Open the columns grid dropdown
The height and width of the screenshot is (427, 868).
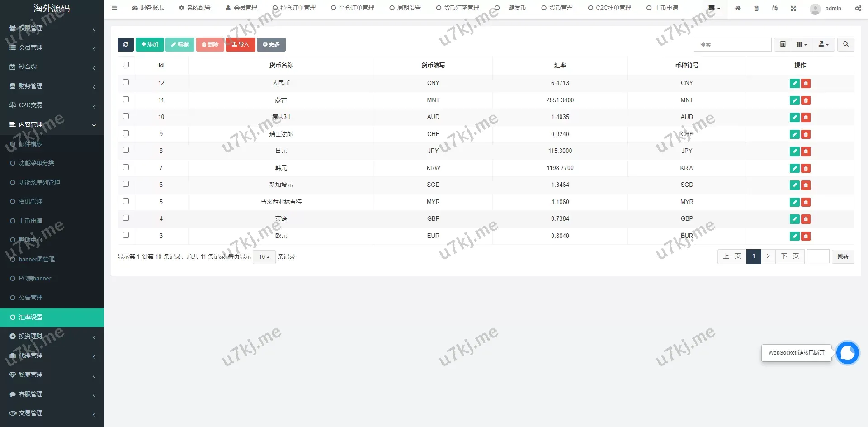pyautogui.click(x=802, y=44)
